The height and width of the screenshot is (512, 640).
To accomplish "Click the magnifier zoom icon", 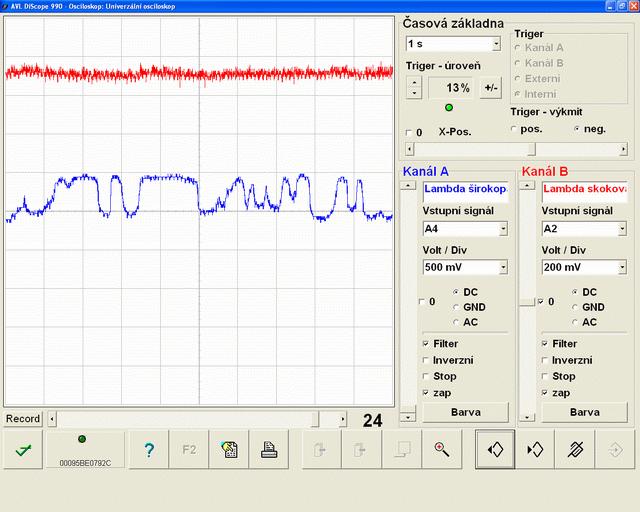I will [x=441, y=450].
